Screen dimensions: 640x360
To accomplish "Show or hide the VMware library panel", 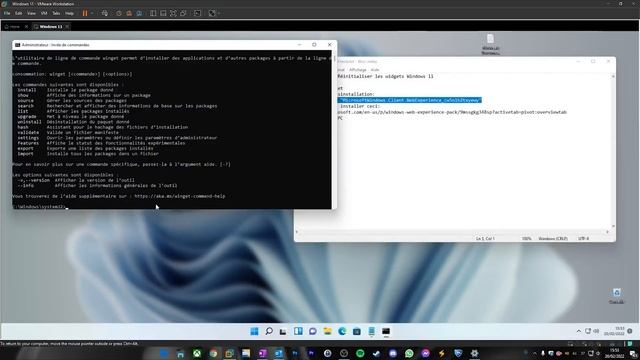I will click(153, 13).
